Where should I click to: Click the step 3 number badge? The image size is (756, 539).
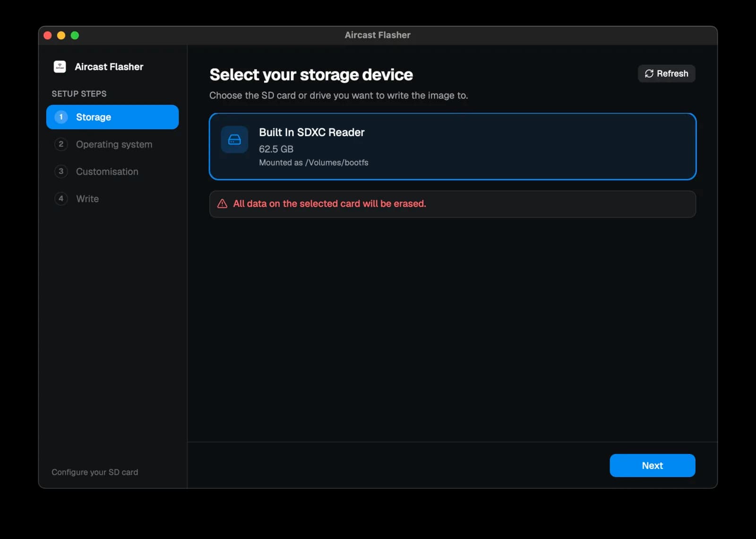tap(61, 171)
